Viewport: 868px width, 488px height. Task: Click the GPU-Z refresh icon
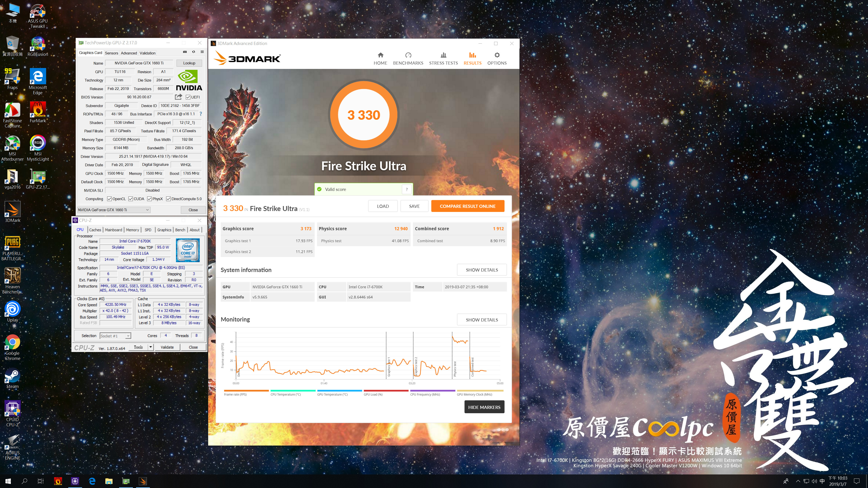click(193, 52)
